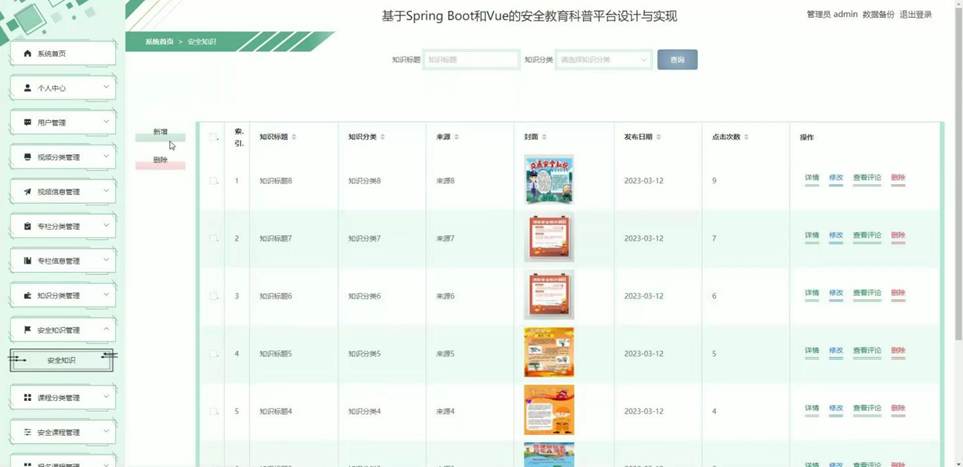This screenshot has width=963, height=467.
Task: Expand the 视频信息管理 chevron
Action: pos(106,191)
